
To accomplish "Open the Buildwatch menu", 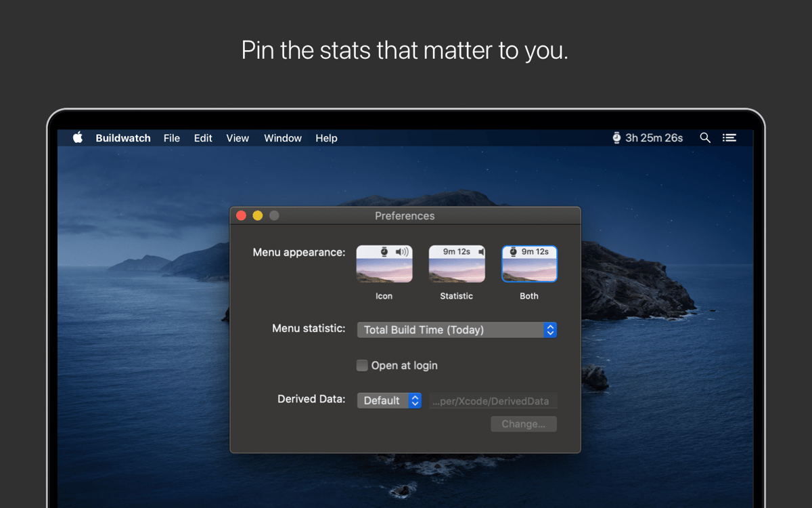I will coord(122,137).
